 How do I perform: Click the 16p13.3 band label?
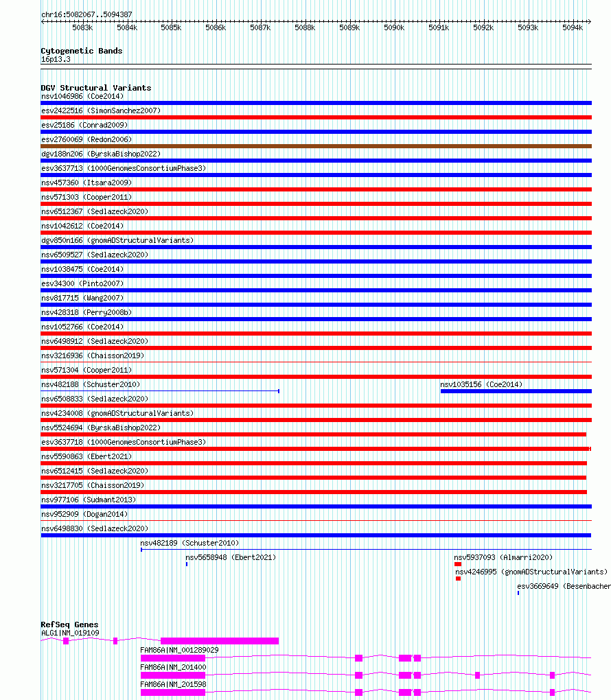pyautogui.click(x=56, y=60)
